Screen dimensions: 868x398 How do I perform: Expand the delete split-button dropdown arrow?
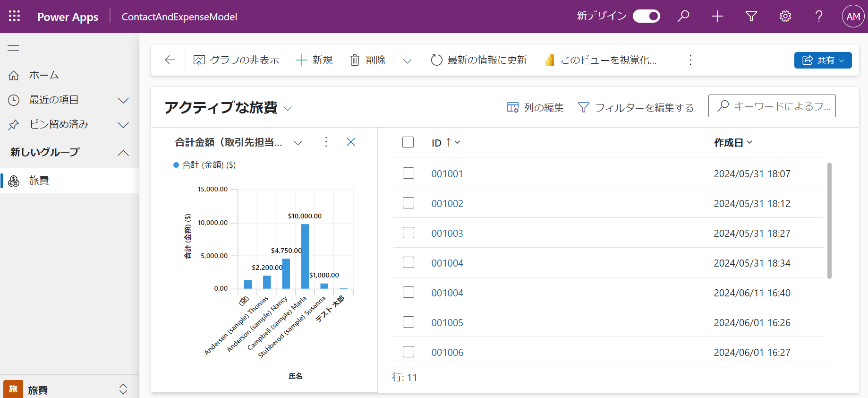point(407,61)
